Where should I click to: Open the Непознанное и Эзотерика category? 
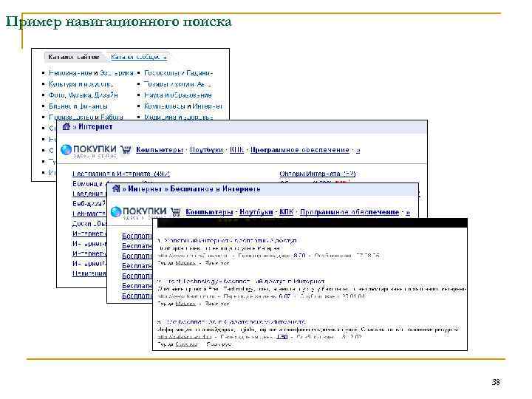(91, 73)
